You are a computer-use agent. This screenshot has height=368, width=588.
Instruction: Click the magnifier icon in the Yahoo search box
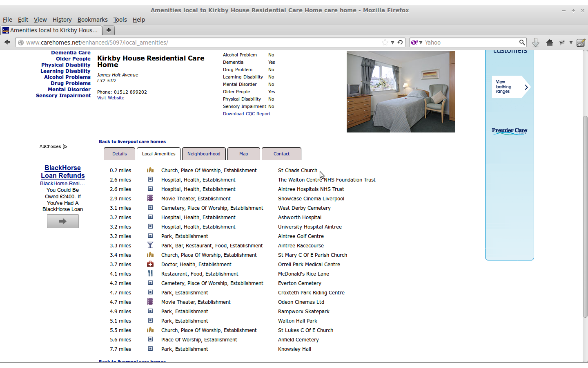click(x=522, y=42)
